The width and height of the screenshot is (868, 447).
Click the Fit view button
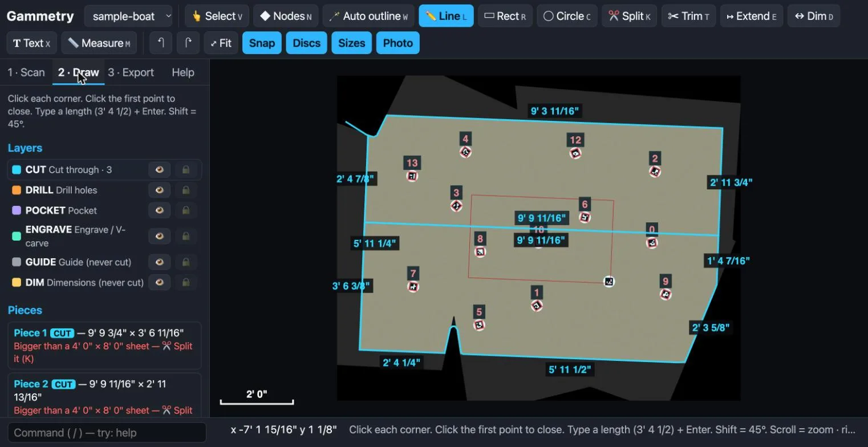point(221,43)
